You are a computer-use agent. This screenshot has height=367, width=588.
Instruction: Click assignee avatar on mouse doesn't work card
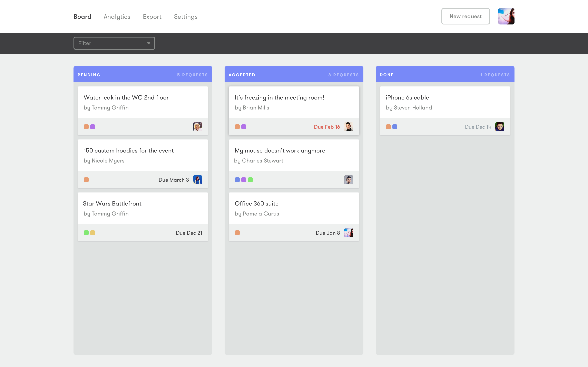[349, 180]
